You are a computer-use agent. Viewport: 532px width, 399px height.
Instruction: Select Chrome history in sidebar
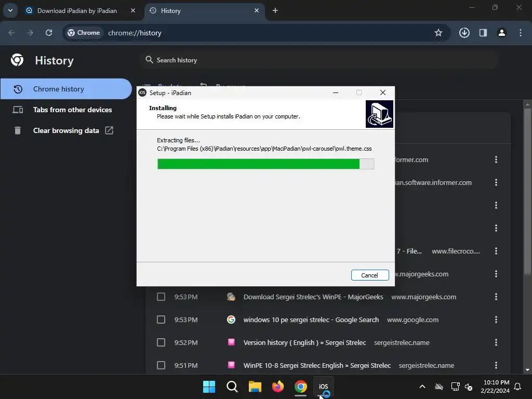tap(66, 89)
